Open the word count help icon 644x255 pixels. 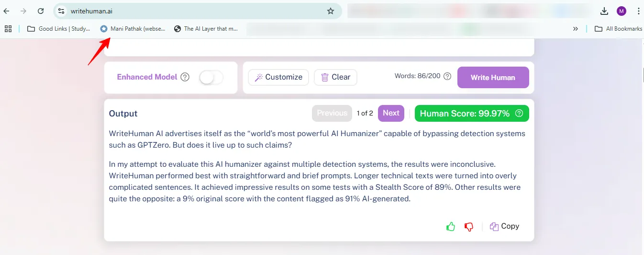[x=447, y=76]
